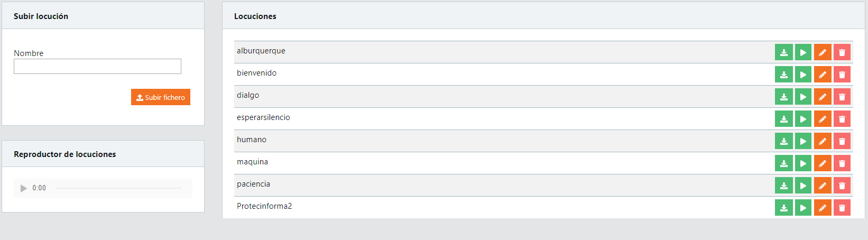The width and height of the screenshot is (868, 240).
Task: Download the dialgo recording
Action: [x=783, y=97]
